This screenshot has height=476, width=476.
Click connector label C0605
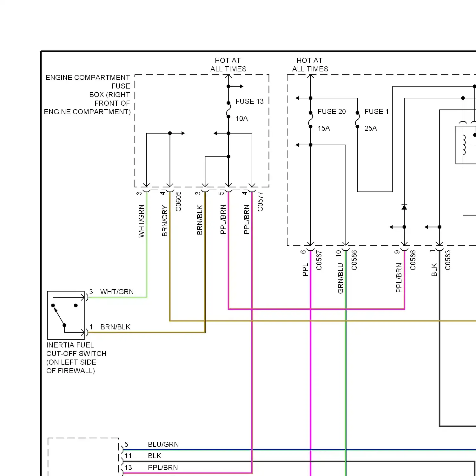(178, 202)
